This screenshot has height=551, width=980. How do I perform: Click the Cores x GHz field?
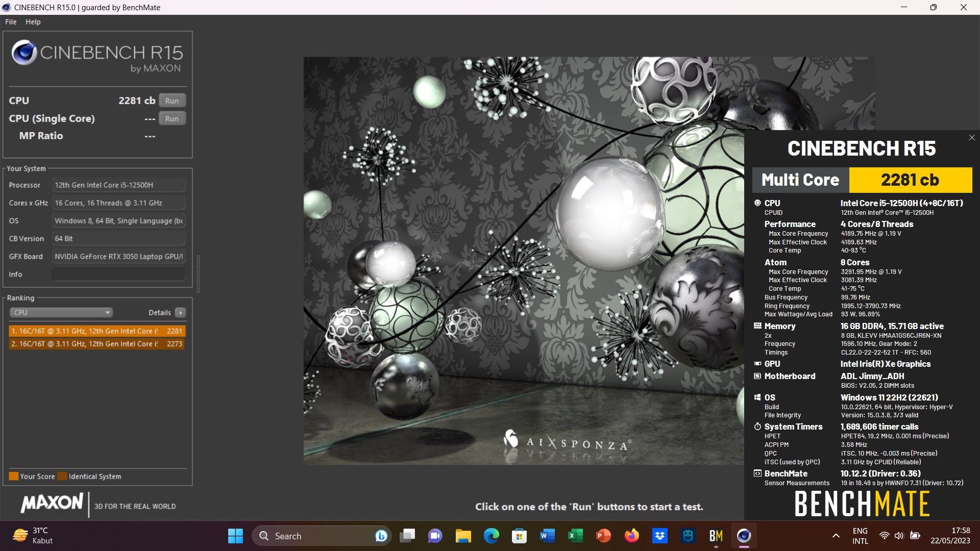coord(118,203)
